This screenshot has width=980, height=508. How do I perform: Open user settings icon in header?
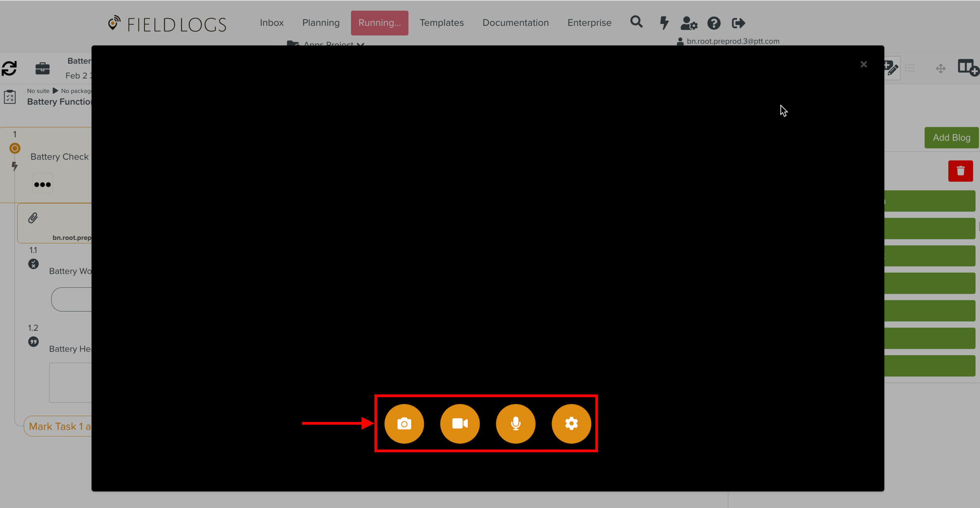click(x=689, y=23)
